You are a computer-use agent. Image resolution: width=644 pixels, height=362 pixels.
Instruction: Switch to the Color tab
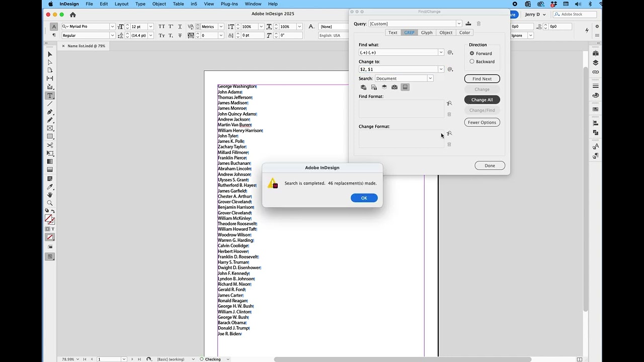click(x=464, y=33)
